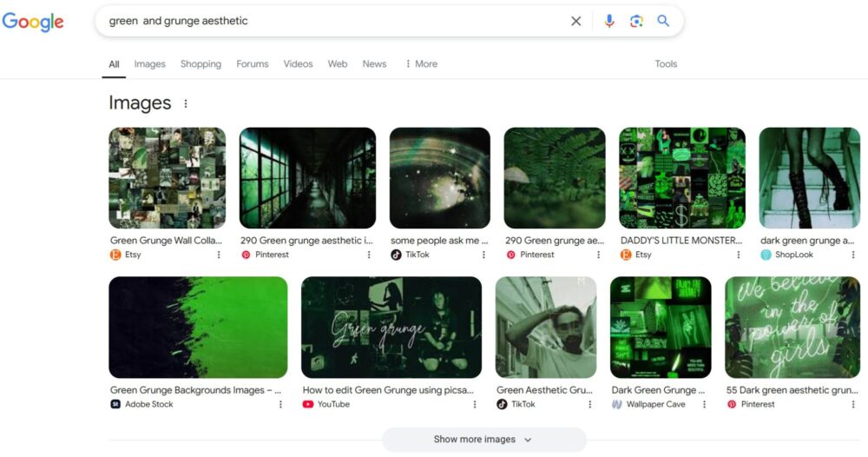868x457 pixels.
Task: Switch to the Shopping tab
Action: (x=201, y=63)
